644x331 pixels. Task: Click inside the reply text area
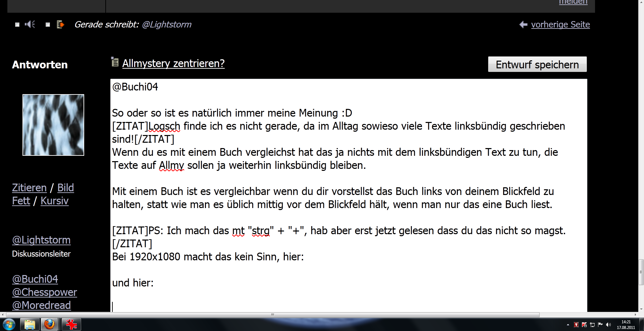(x=349, y=195)
